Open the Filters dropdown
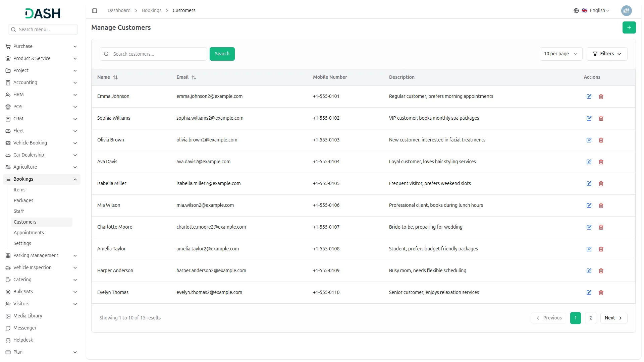 pyautogui.click(x=606, y=54)
